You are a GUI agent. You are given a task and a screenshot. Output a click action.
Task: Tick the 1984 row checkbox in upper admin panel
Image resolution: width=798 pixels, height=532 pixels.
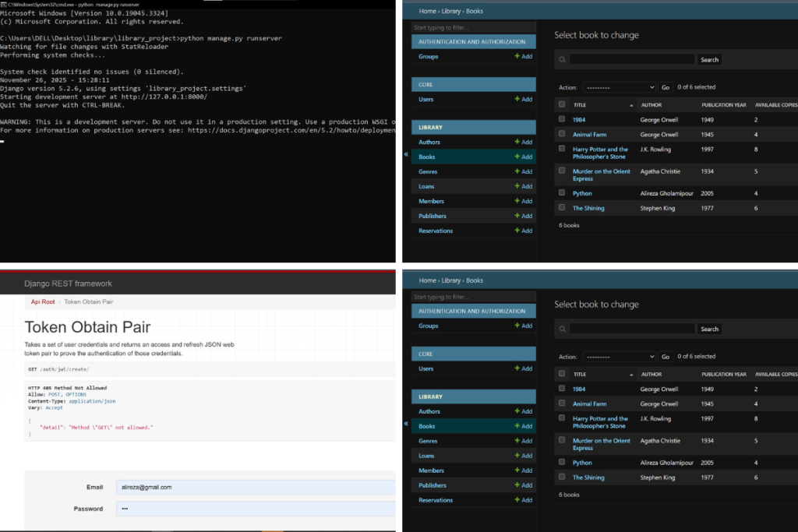coord(562,119)
